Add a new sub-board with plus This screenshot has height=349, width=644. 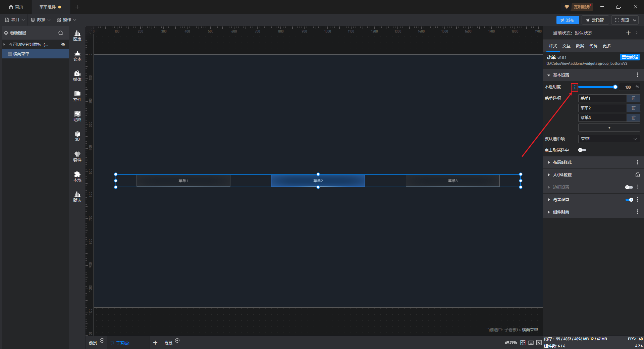coord(155,343)
